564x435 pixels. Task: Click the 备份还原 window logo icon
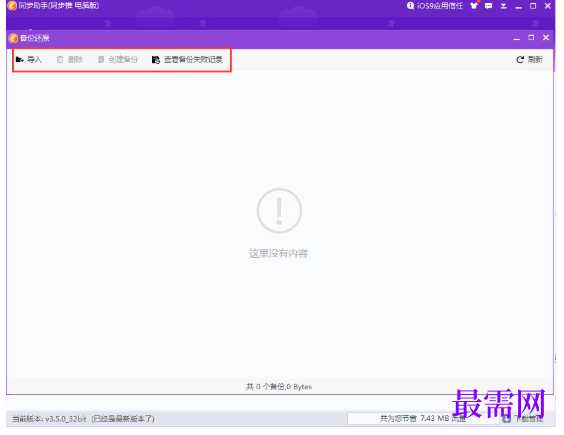13,38
